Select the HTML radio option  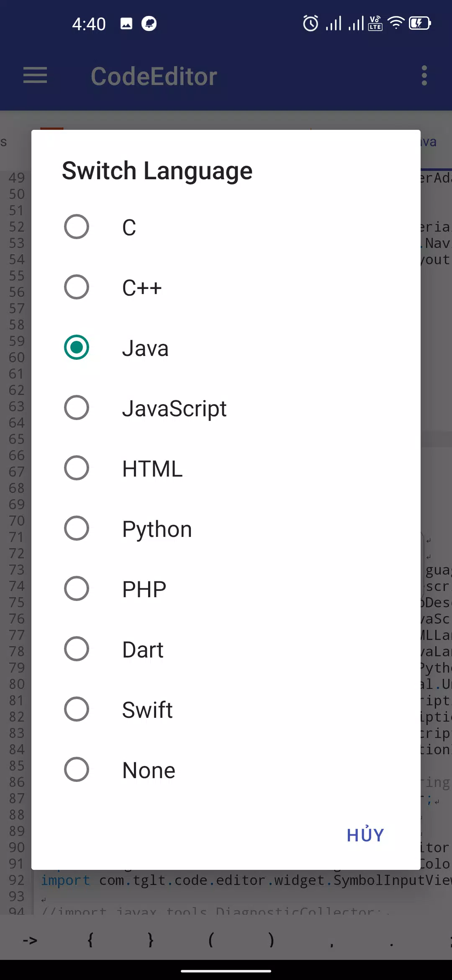click(x=226, y=468)
